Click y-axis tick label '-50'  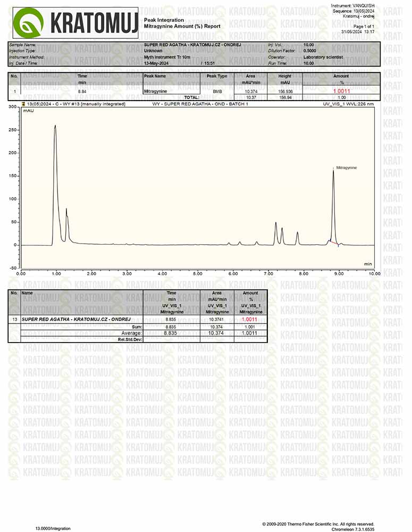tap(13, 268)
